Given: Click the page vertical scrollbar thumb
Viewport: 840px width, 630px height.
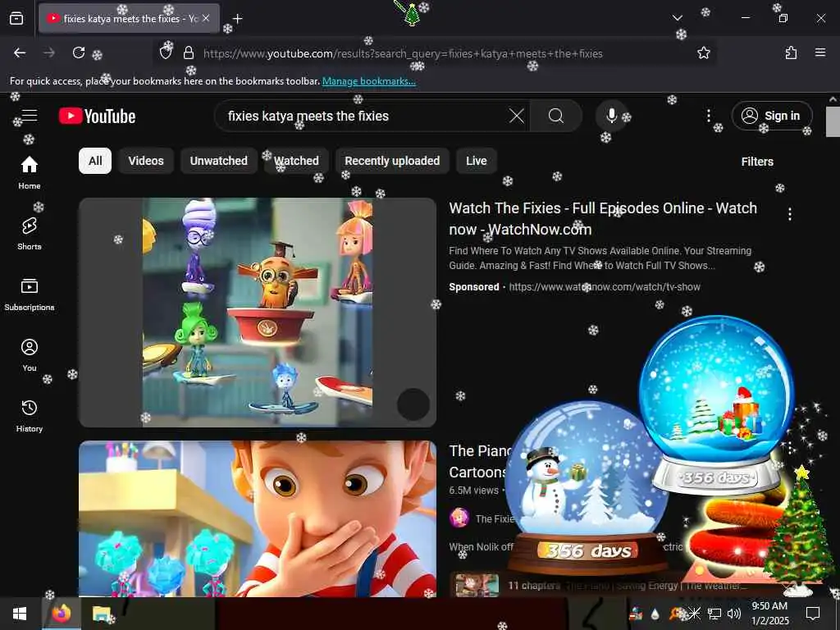Looking at the screenshot, I should coord(833,121).
